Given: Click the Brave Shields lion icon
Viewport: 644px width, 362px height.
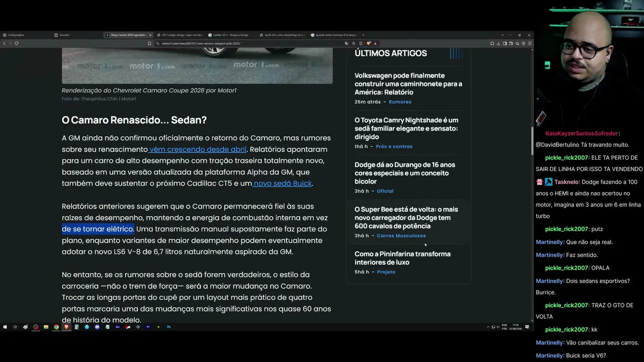Looking at the screenshot, I should pyautogui.click(x=369, y=43).
